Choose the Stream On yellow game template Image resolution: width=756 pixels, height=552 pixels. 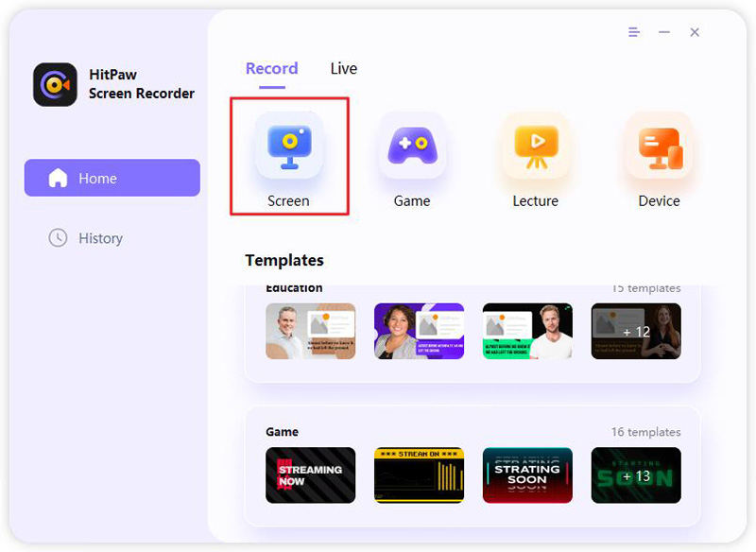tap(419, 474)
